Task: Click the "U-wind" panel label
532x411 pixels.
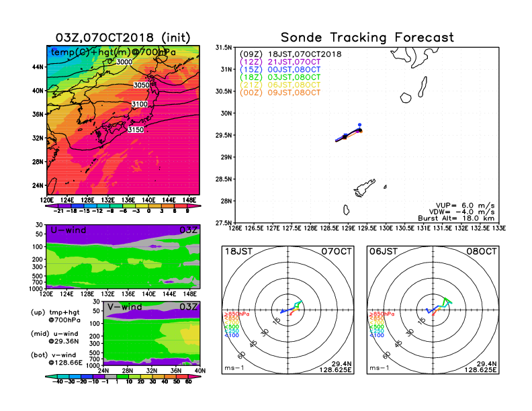Action: click(69, 230)
